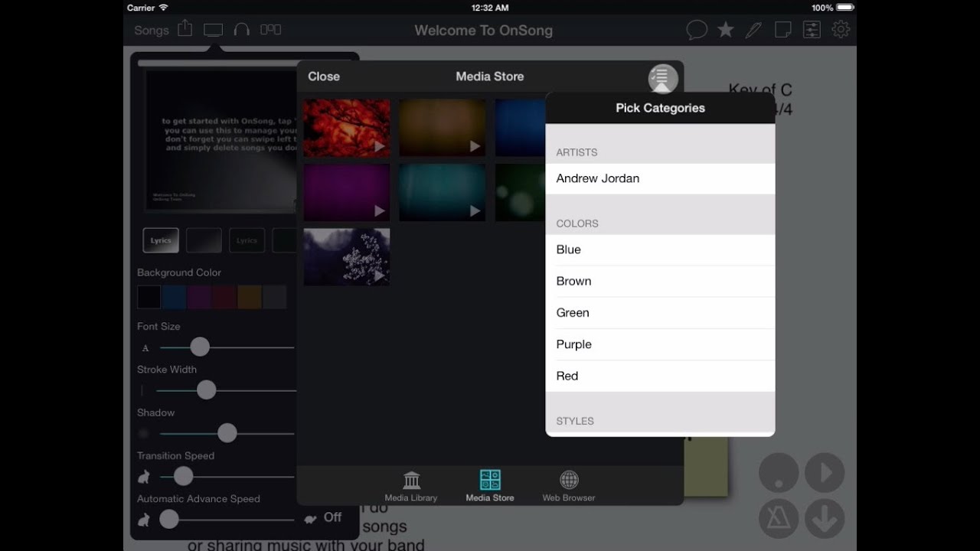
Task: Click the Web Browser globe icon
Action: (x=569, y=481)
